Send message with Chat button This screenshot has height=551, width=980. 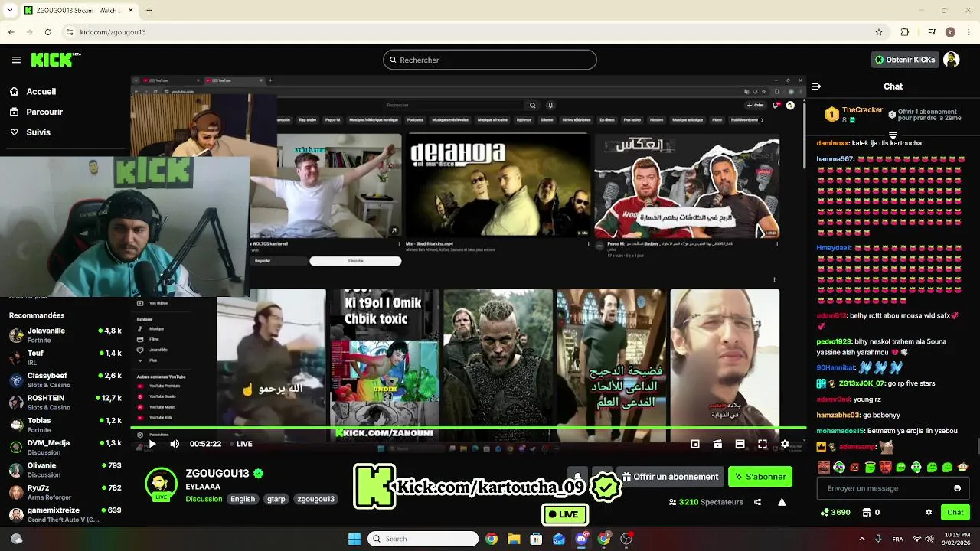(955, 512)
